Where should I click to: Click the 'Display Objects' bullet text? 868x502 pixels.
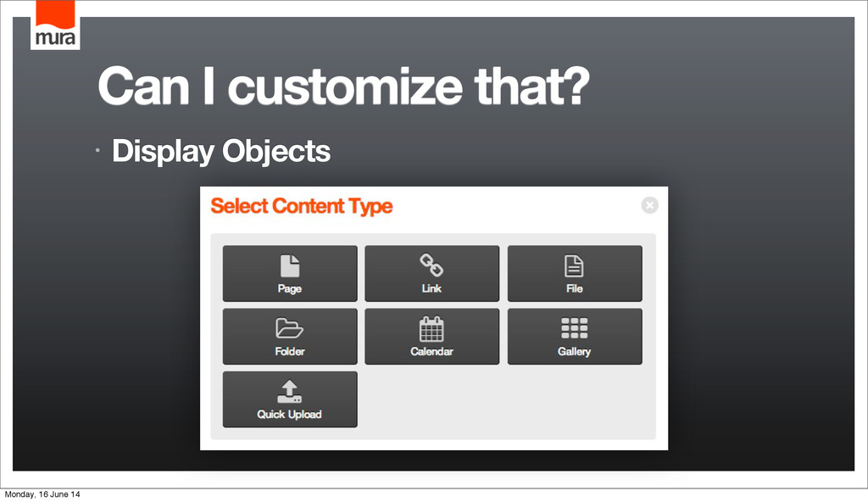coord(221,151)
